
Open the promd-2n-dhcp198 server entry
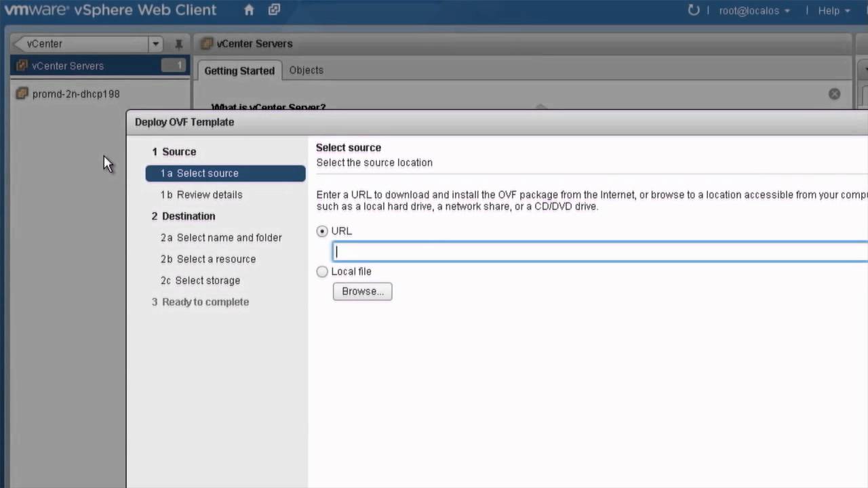point(76,94)
